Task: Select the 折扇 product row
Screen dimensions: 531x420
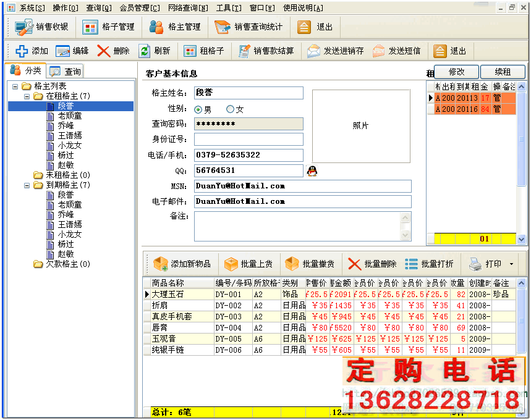Action: coord(330,306)
